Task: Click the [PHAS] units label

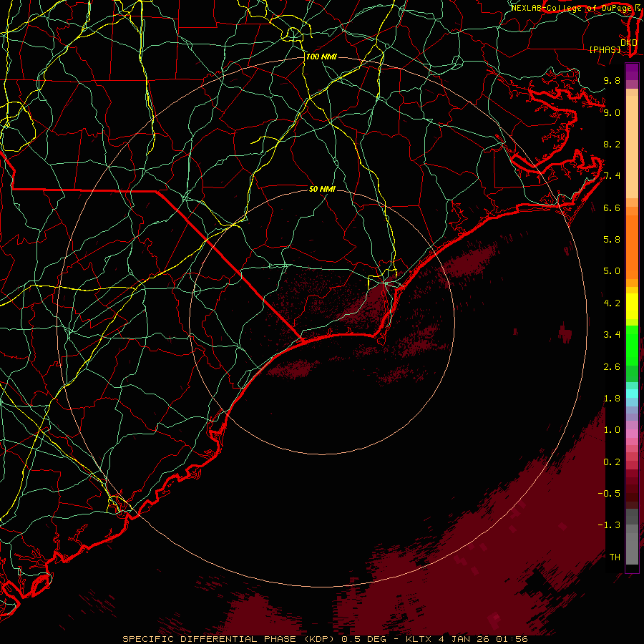Action: point(605,49)
